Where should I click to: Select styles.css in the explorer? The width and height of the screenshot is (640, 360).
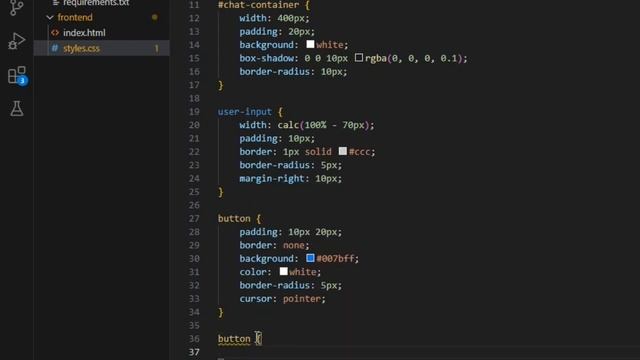pyautogui.click(x=81, y=48)
